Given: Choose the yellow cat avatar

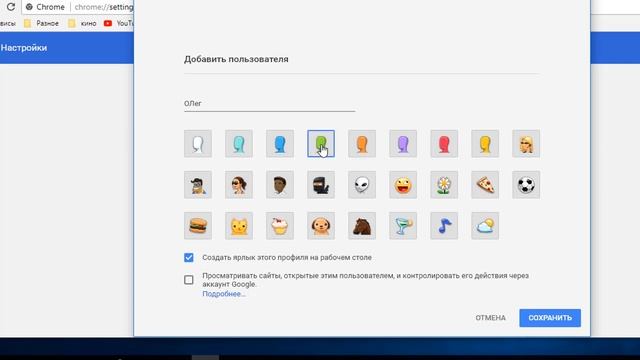Looking at the screenshot, I should click(x=239, y=226).
